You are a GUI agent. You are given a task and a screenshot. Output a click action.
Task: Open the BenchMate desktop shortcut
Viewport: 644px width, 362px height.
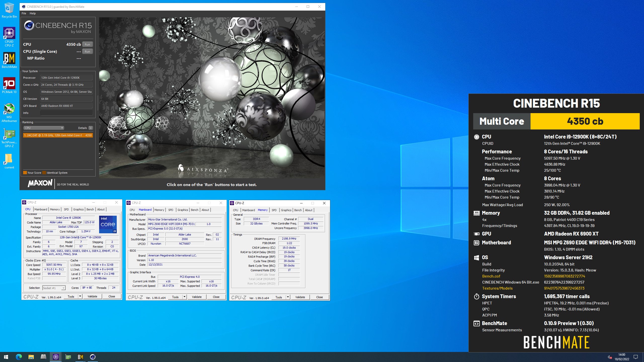tap(9, 60)
